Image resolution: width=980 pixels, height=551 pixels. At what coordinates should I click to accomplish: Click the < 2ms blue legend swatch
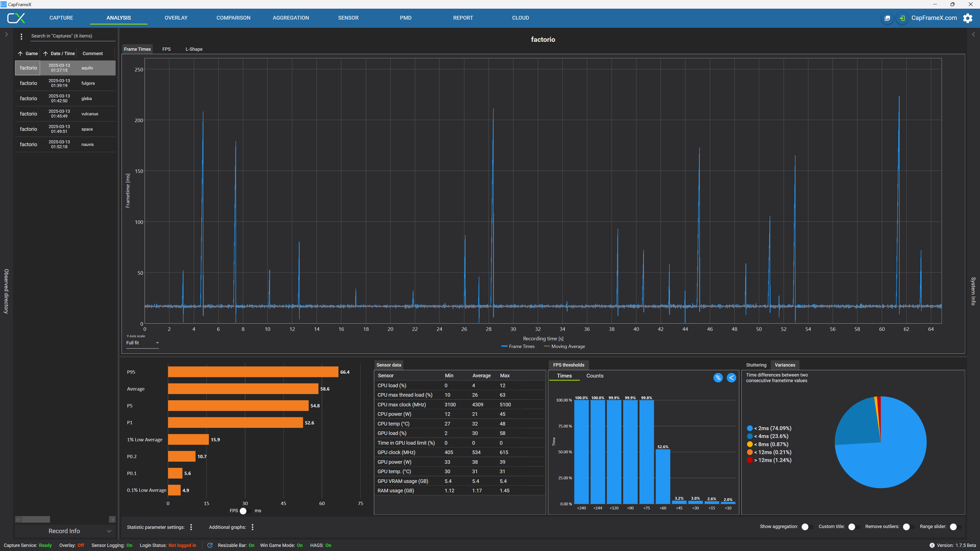click(x=750, y=428)
